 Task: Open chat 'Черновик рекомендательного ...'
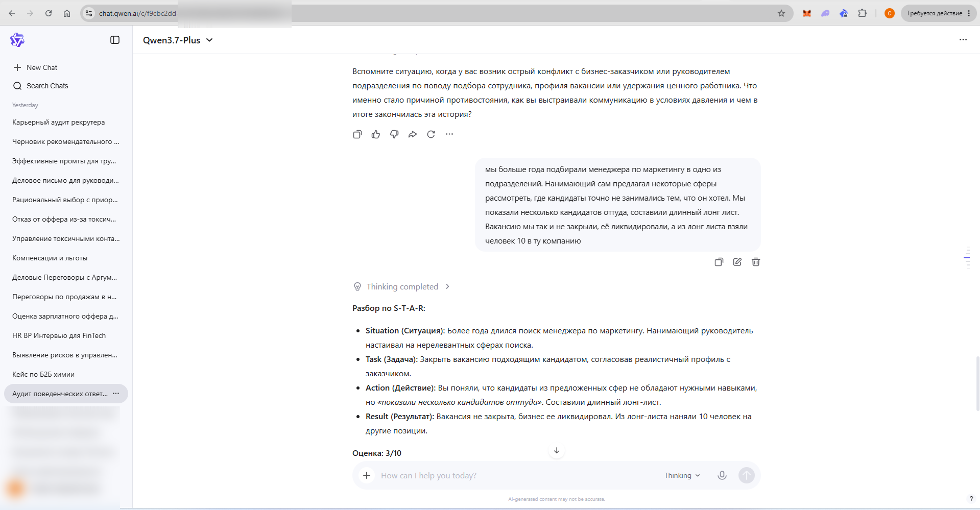(66, 141)
